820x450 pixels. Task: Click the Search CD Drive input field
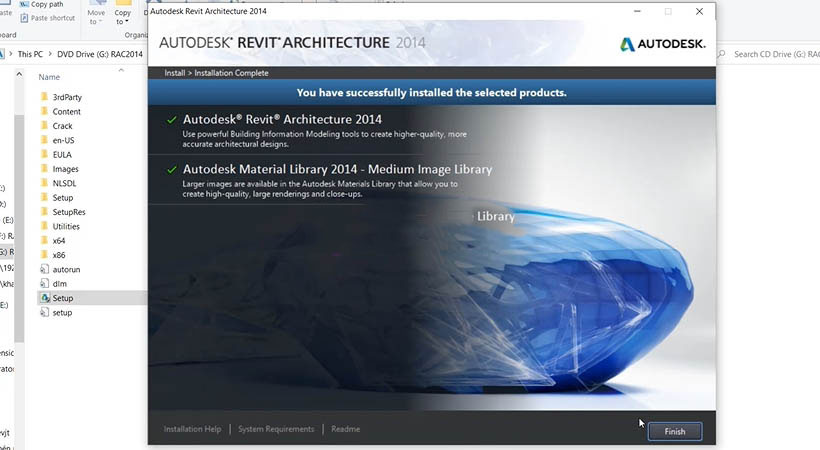tap(775, 54)
